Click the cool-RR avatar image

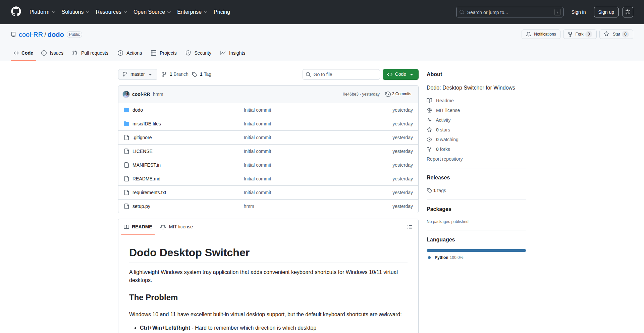coord(126,94)
